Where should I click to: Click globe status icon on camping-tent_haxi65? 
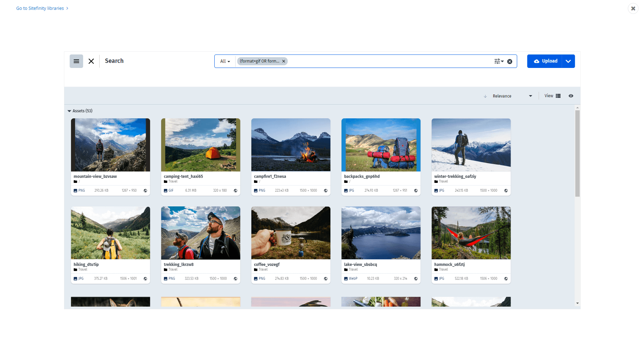[236, 191]
